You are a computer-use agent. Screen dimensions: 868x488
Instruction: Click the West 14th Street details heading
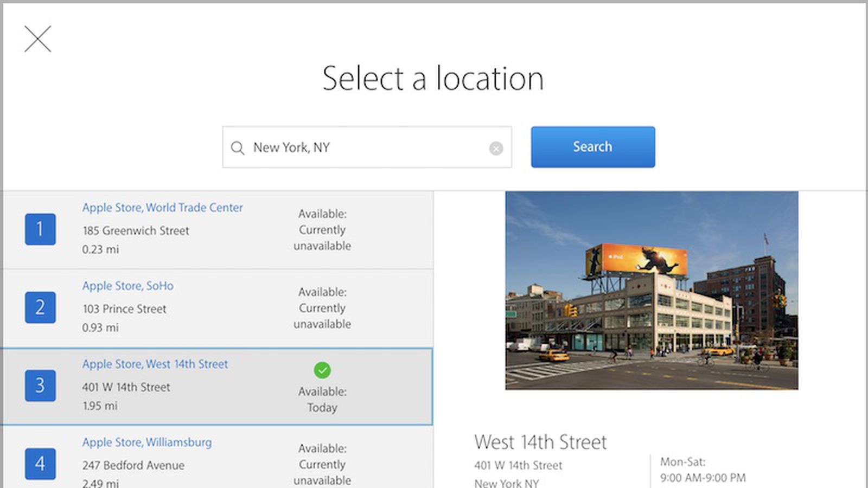(x=540, y=442)
